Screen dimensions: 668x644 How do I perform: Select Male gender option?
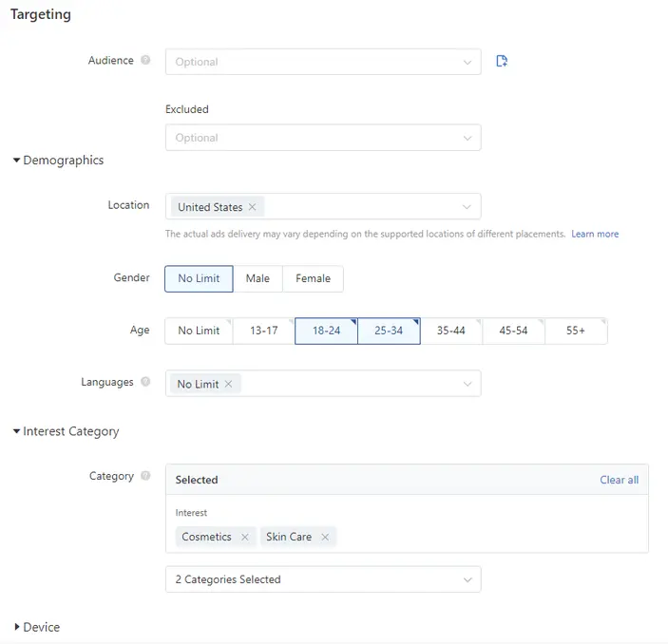click(258, 278)
